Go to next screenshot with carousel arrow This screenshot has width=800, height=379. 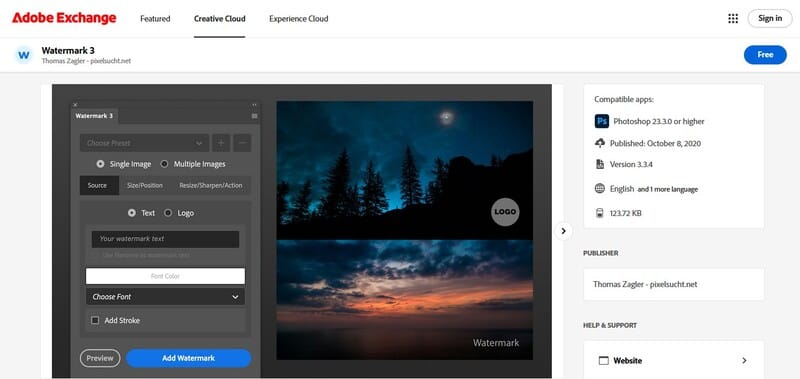pos(563,231)
